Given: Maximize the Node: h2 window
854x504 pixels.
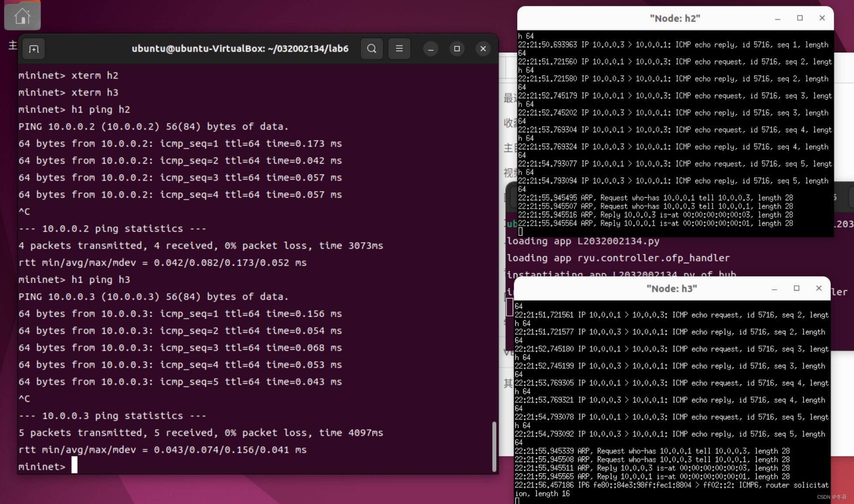Looking at the screenshot, I should tap(799, 18).
